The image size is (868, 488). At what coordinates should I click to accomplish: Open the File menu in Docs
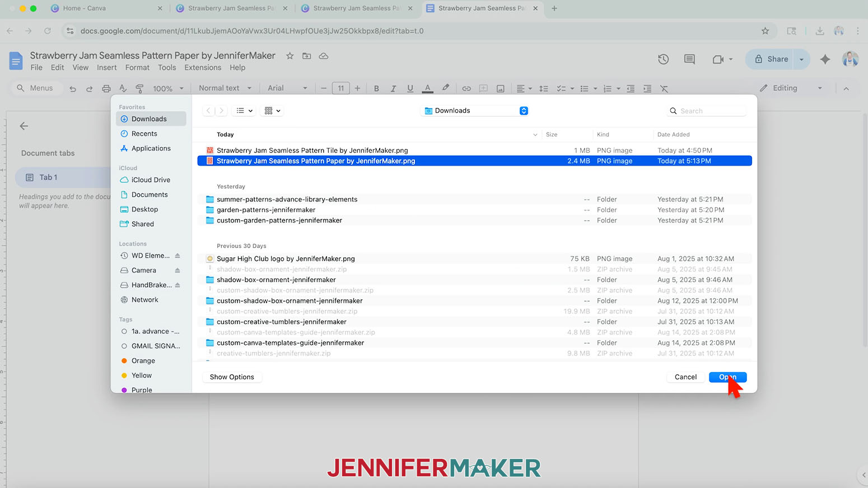(x=36, y=68)
